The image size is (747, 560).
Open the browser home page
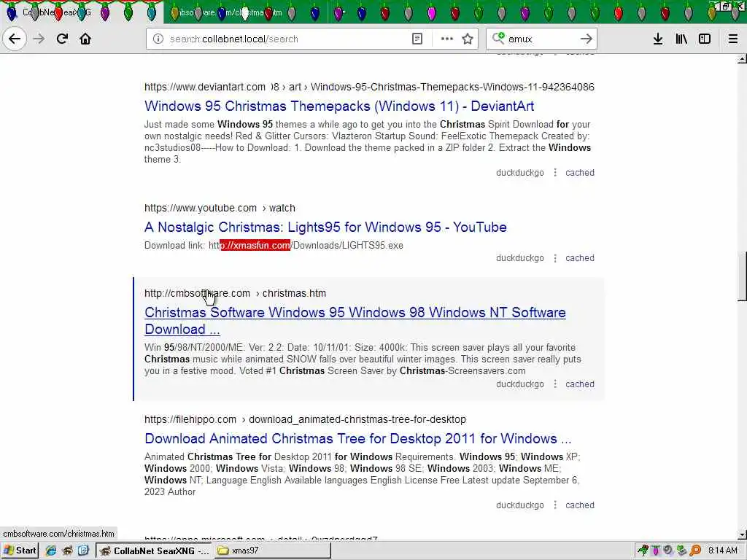click(85, 39)
